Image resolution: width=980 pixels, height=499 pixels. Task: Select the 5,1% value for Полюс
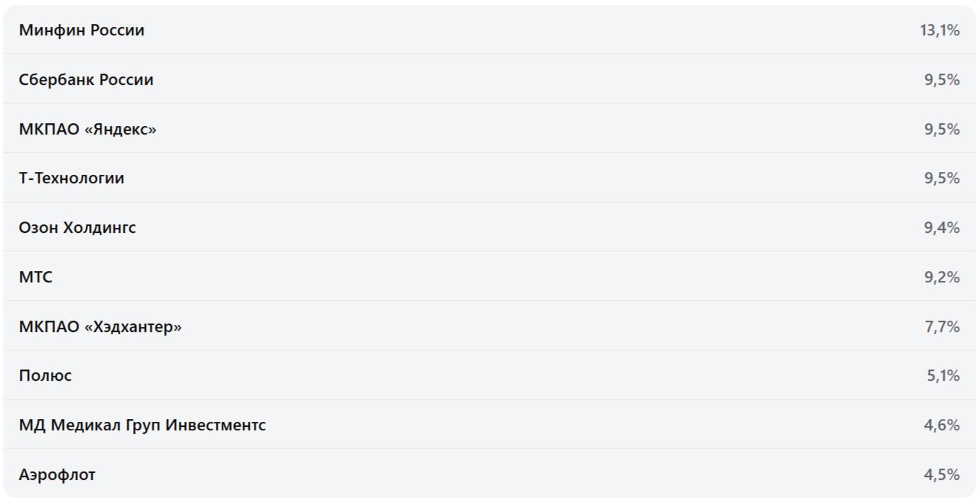(943, 375)
